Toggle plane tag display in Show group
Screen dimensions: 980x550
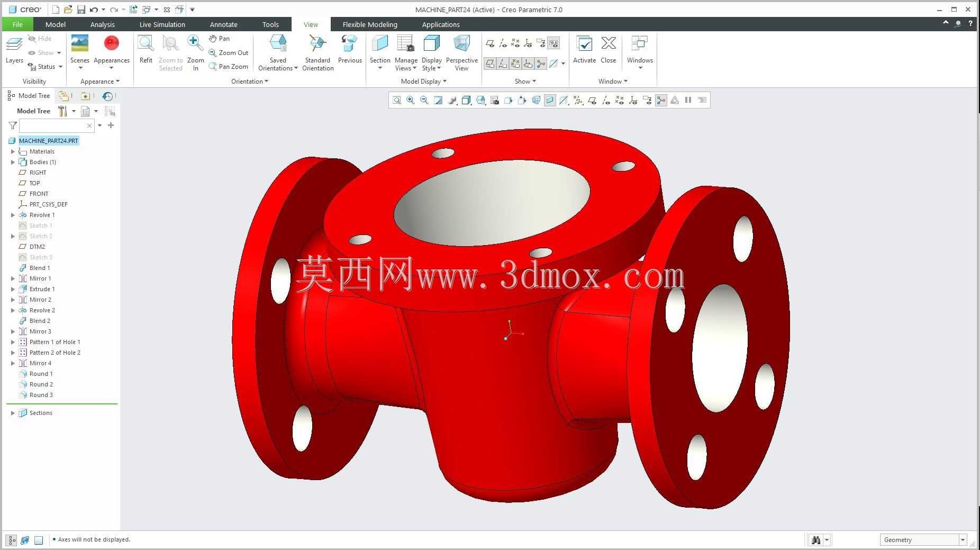coord(490,64)
